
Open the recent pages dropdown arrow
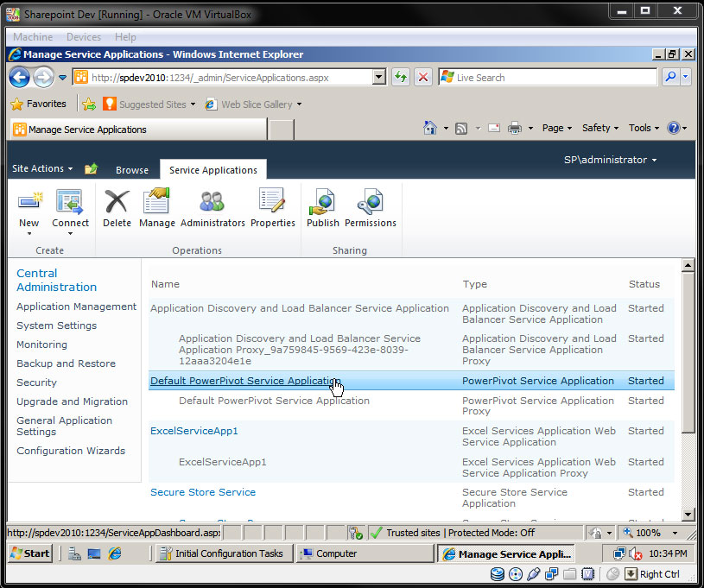click(62, 78)
